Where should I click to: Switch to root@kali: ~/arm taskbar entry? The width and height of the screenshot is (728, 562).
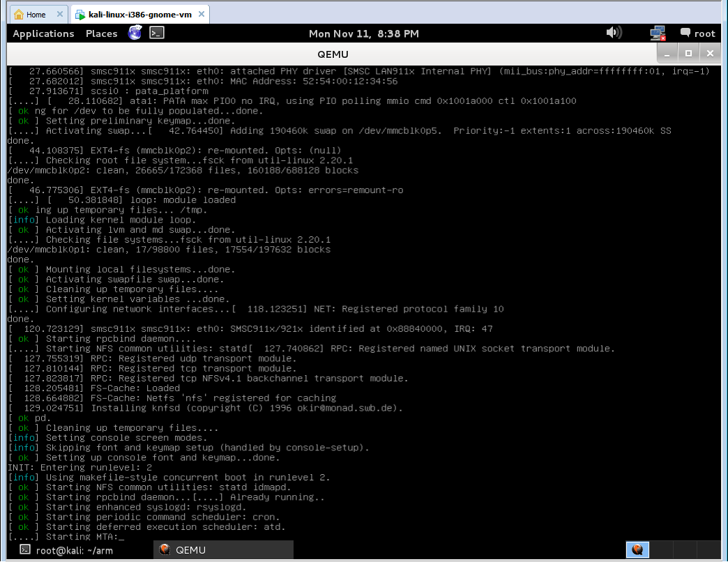[x=75, y=550]
